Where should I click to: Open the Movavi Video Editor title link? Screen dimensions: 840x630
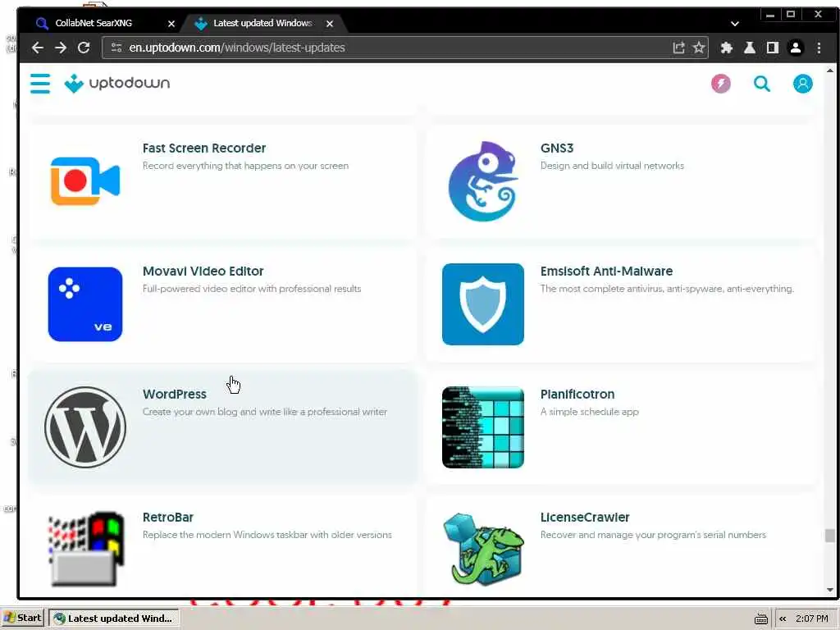(x=203, y=272)
